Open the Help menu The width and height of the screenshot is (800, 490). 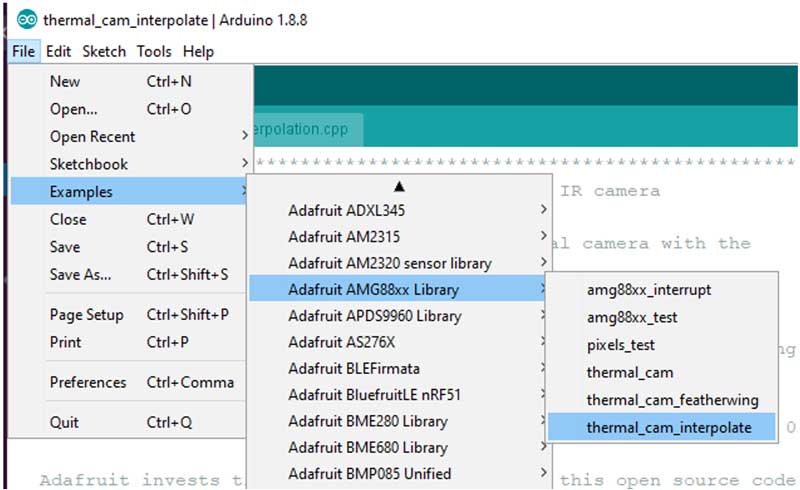pyautogui.click(x=198, y=51)
